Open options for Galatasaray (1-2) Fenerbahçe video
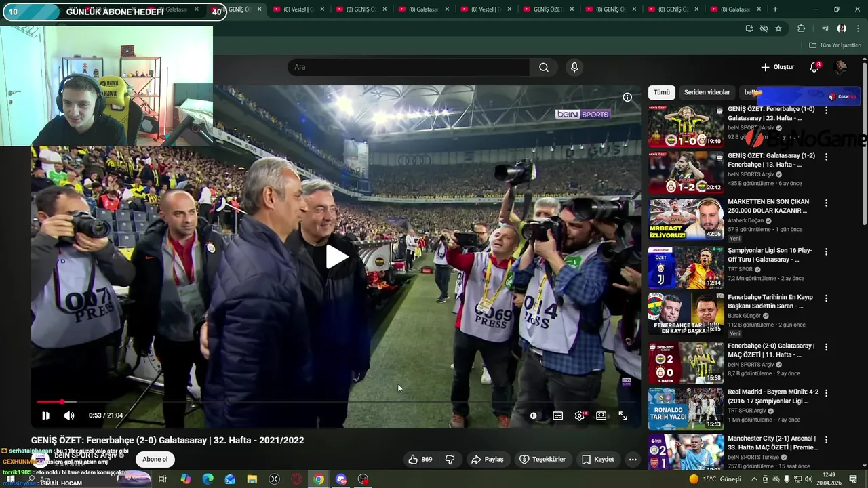Screen dimensions: 868x488 tap(826, 157)
